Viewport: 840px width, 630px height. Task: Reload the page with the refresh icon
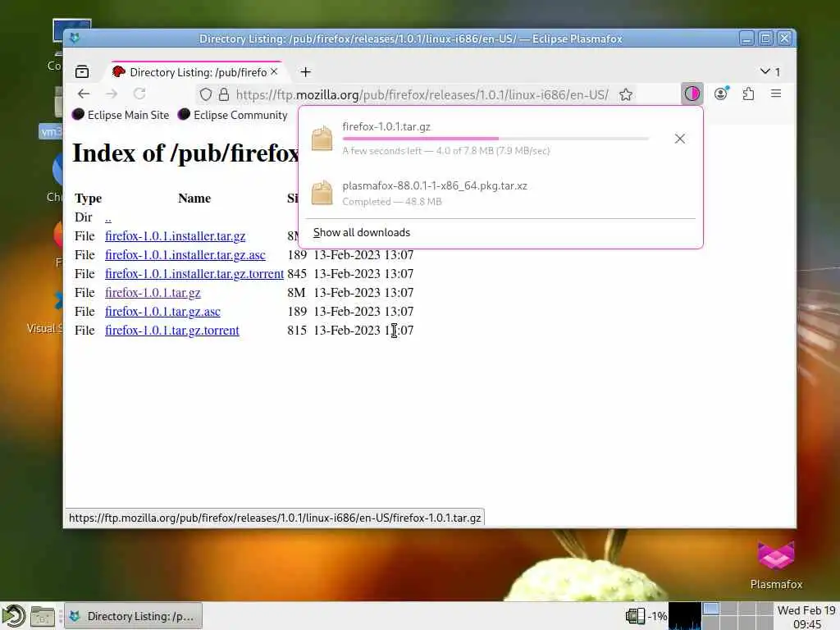(x=139, y=94)
